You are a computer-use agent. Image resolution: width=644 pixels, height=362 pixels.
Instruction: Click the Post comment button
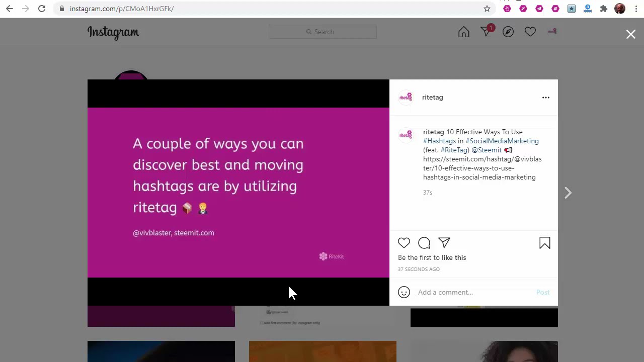tap(543, 292)
